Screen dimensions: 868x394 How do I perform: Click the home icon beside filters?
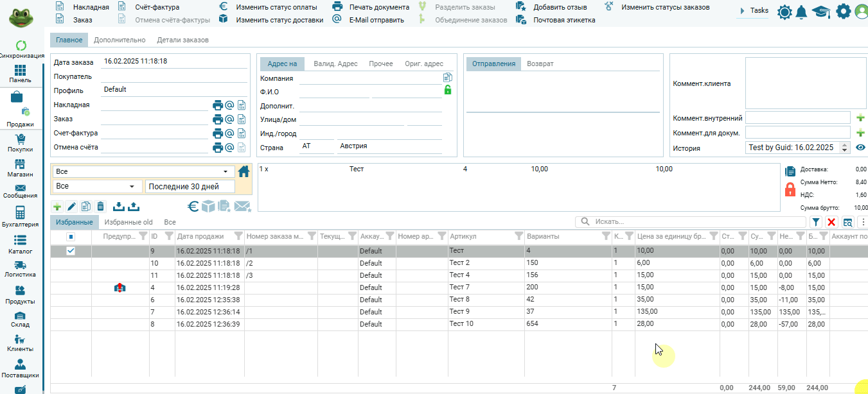coord(244,171)
